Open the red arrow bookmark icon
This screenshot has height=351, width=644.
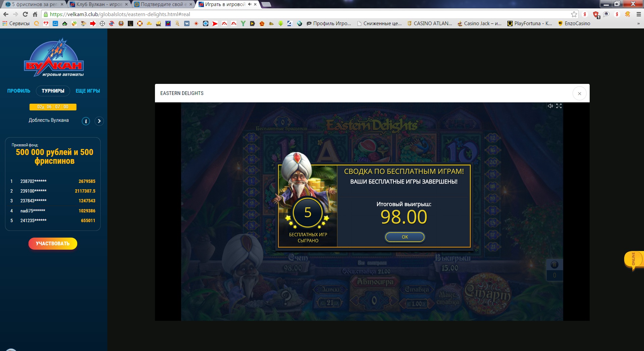(93, 23)
